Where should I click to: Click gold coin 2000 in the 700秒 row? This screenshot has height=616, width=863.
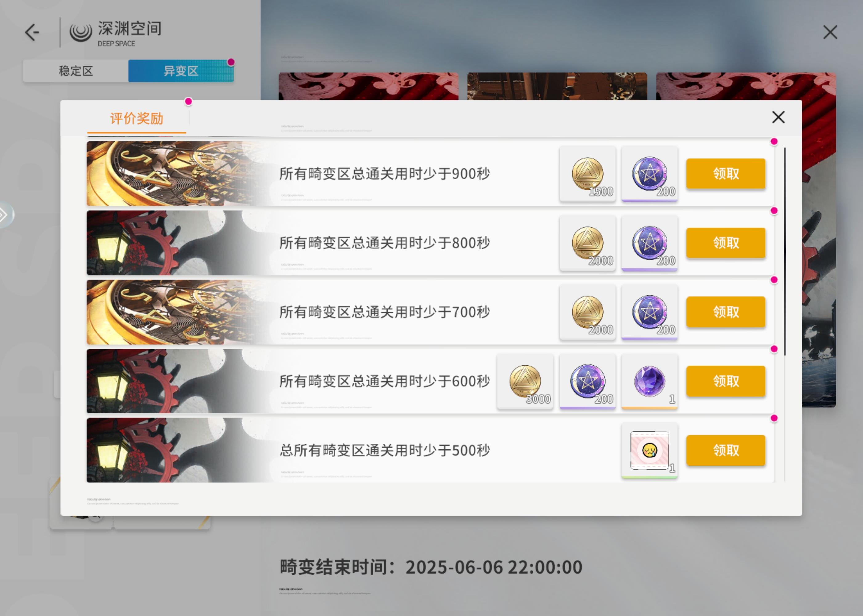pos(587,312)
